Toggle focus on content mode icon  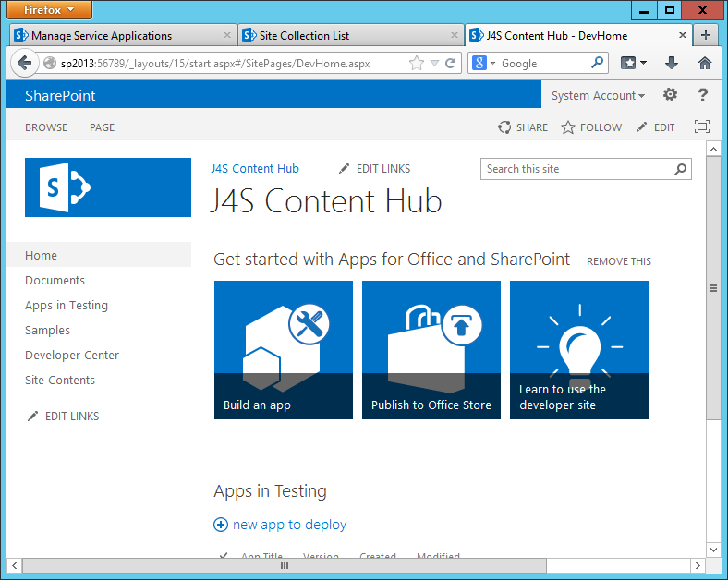point(702,127)
